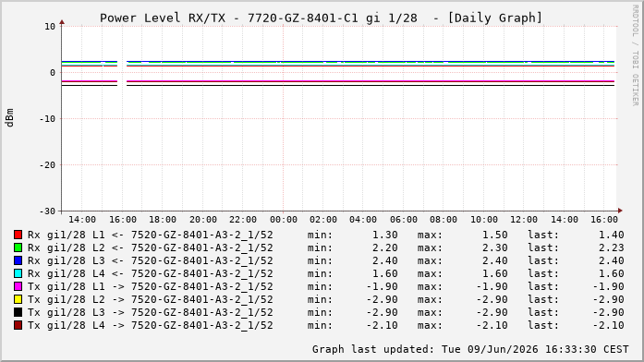Click the Rx L2 last value 2.23
The height and width of the screenshot is (362, 644).
(612, 247)
